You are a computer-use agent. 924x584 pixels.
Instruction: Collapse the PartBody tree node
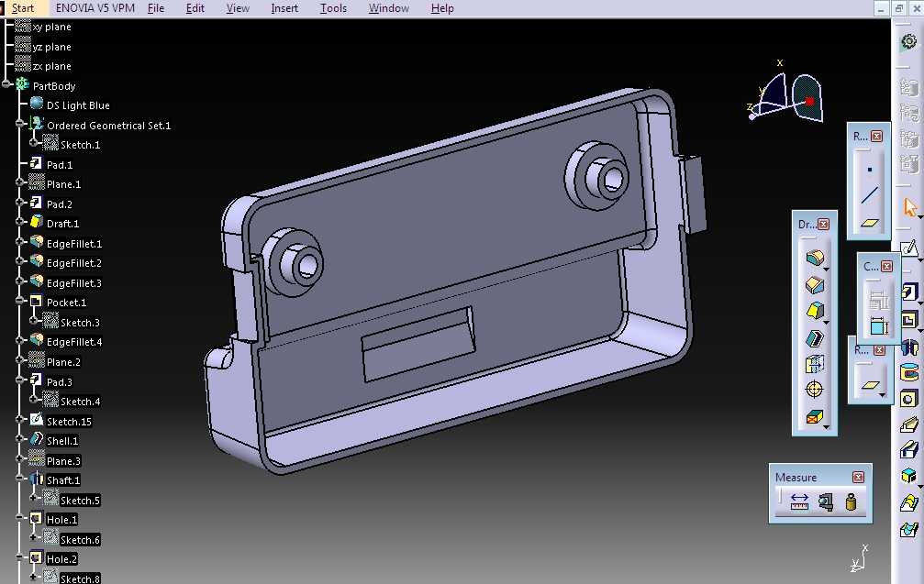[x=6, y=84]
